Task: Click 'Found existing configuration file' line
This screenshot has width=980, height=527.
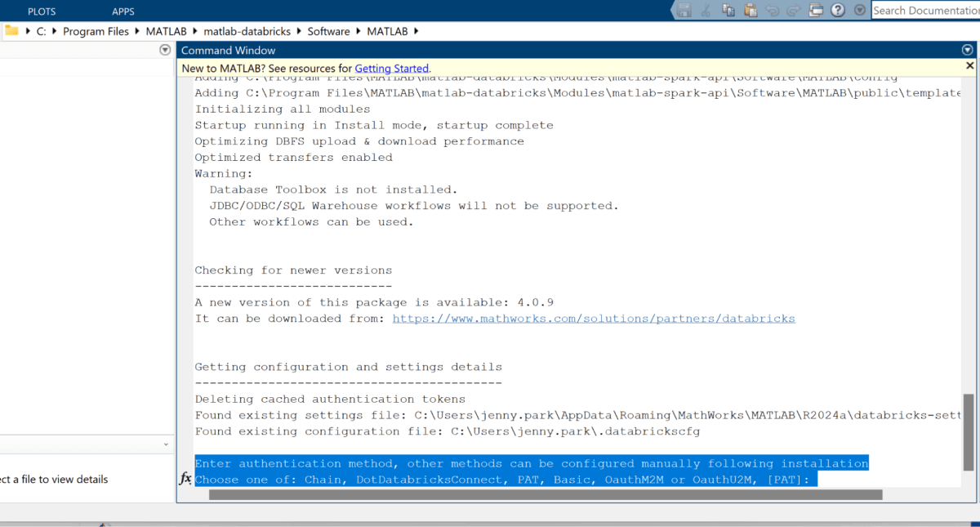Action: 448,431
